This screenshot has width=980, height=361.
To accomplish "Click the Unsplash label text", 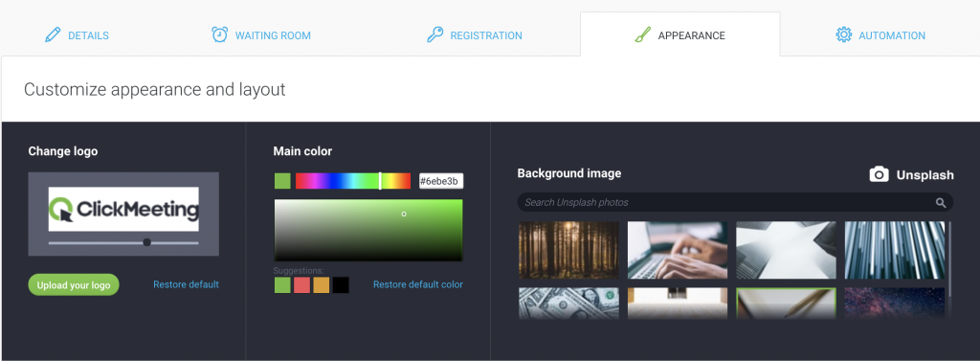I will [925, 175].
